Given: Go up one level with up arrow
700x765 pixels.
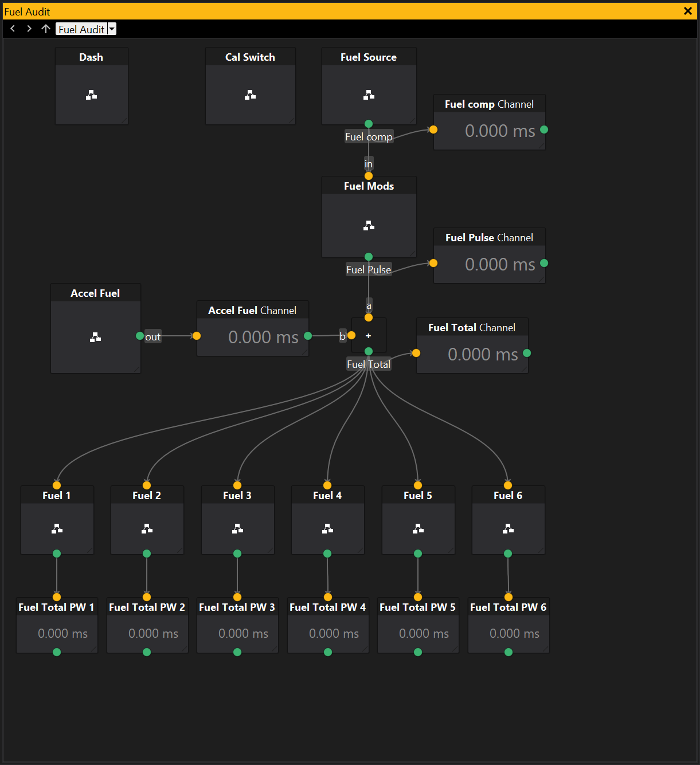Looking at the screenshot, I should coord(46,29).
